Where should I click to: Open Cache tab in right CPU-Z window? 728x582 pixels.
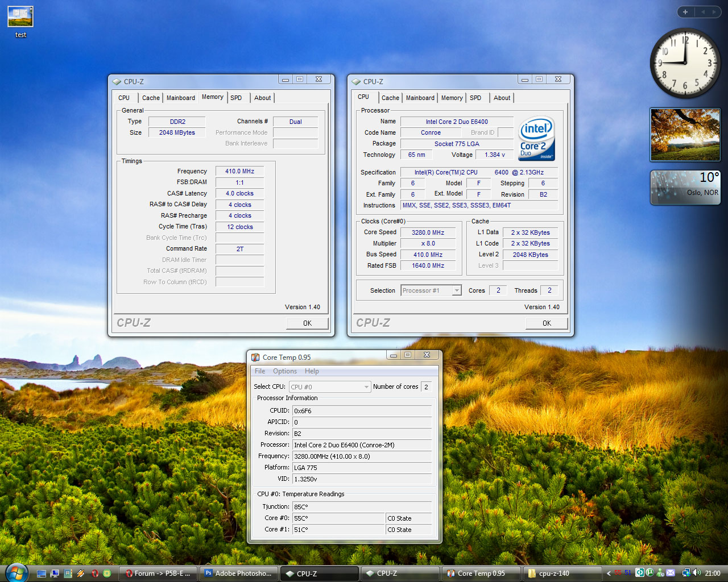(x=390, y=98)
